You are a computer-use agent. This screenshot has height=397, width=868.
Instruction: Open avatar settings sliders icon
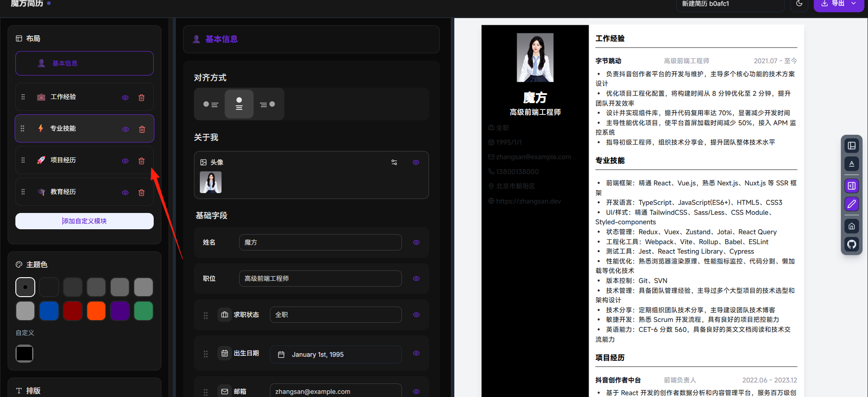point(394,162)
